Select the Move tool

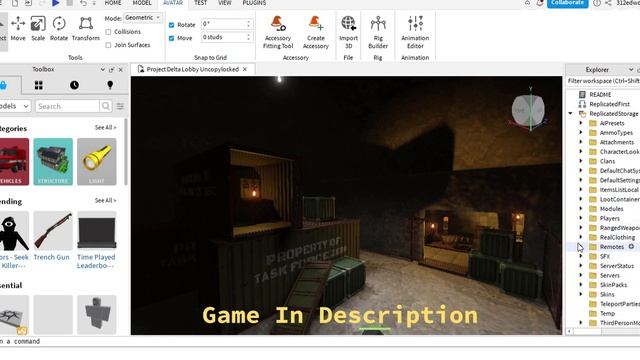click(18, 29)
